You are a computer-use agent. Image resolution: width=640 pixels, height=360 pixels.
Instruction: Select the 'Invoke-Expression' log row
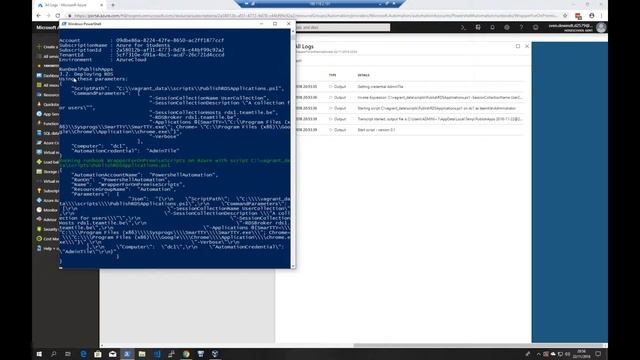(x=409, y=98)
